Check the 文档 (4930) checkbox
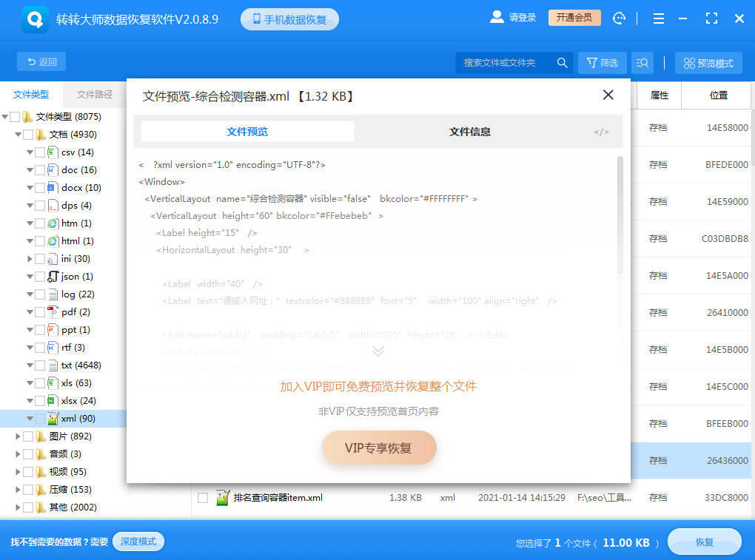The width and height of the screenshot is (755, 560). 28,135
